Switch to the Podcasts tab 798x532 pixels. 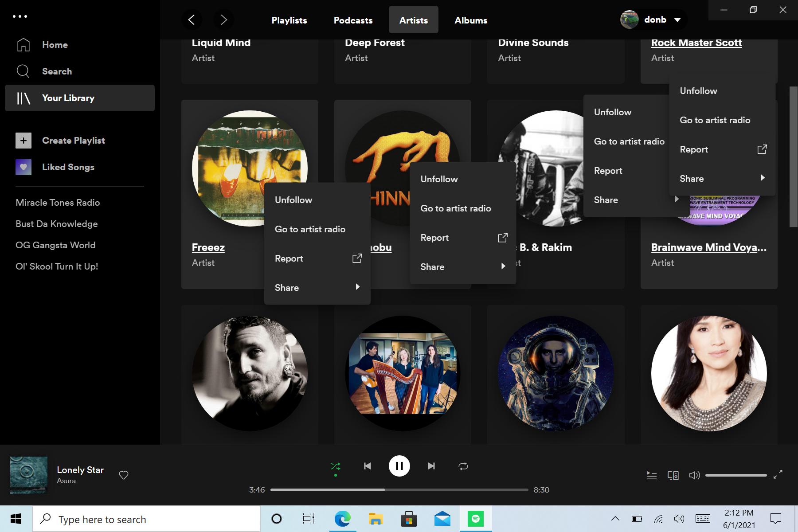[x=353, y=20]
